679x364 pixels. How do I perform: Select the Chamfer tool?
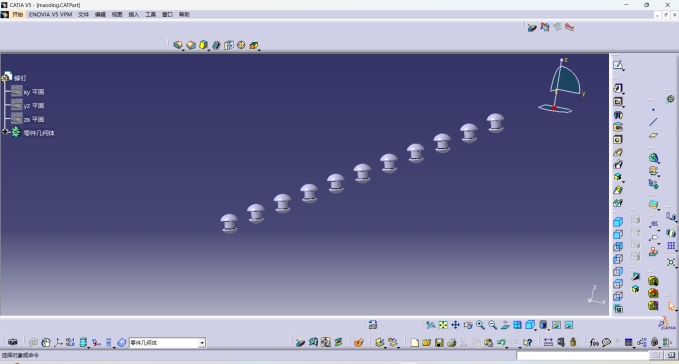pyautogui.click(x=191, y=45)
